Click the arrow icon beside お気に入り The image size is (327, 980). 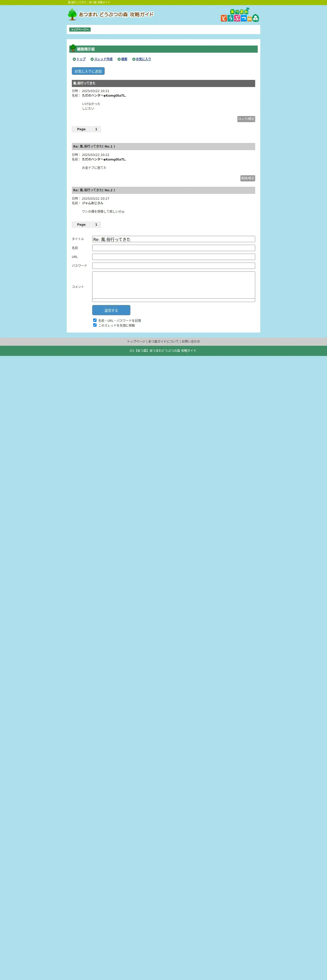tap(134, 59)
